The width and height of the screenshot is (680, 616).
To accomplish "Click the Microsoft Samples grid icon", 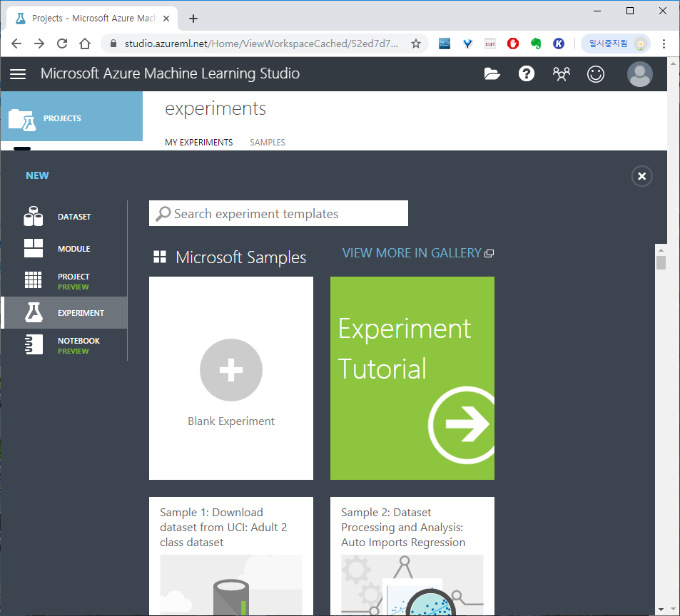I will pyautogui.click(x=160, y=257).
